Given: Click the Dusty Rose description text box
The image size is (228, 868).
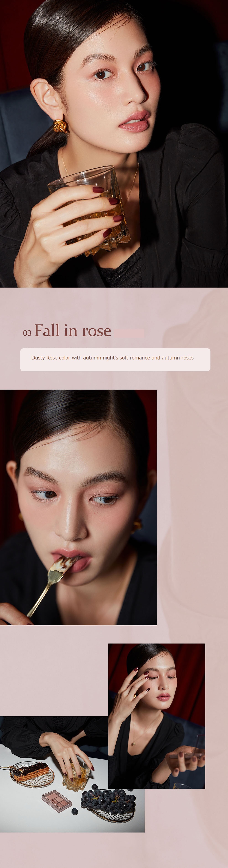Looking at the screenshot, I should pos(115,359).
